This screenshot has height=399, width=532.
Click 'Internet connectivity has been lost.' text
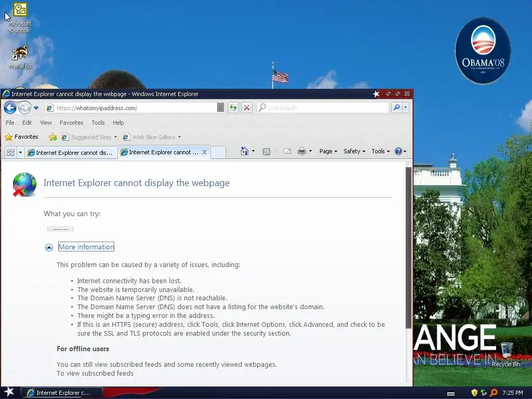129,281
